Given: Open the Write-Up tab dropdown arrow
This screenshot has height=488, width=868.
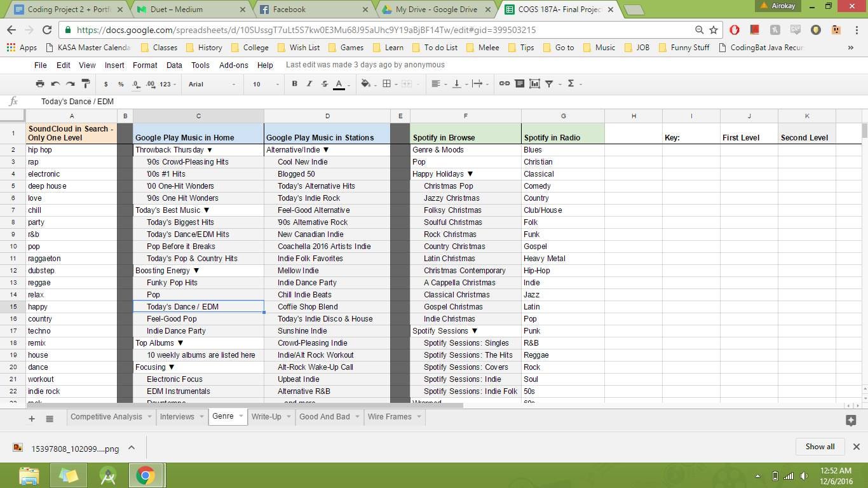Looking at the screenshot, I should pyautogui.click(x=288, y=417).
